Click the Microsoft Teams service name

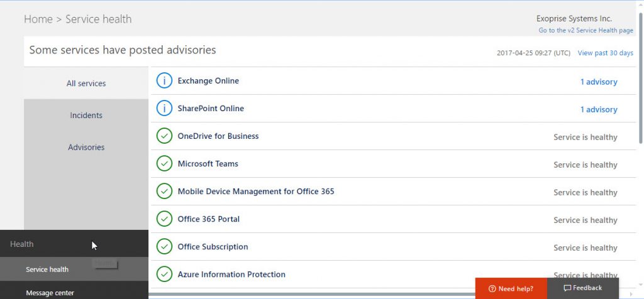pos(208,164)
